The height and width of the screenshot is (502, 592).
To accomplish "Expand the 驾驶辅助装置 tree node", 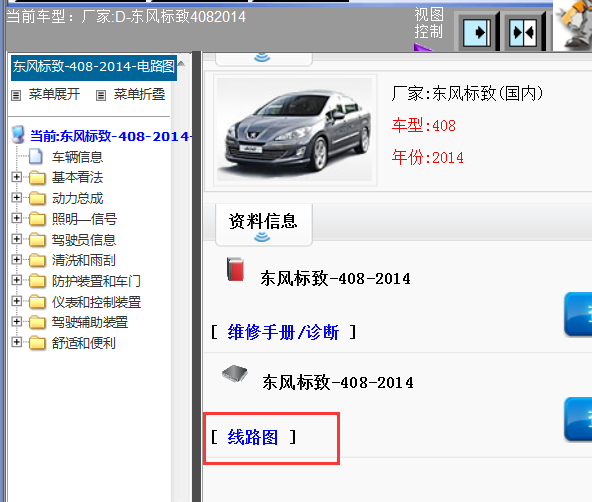I will pyautogui.click(x=16, y=321).
